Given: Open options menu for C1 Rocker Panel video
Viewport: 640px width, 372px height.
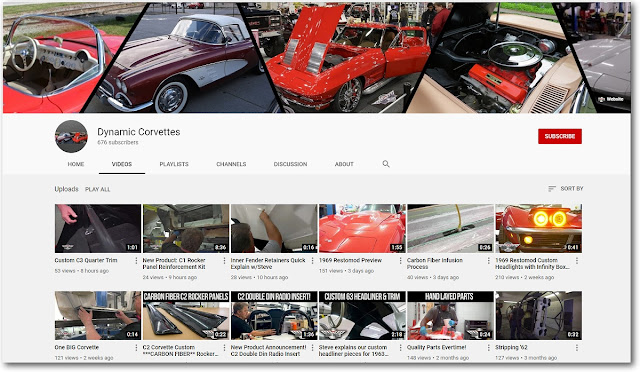Looking at the screenshot, I should coord(224,261).
